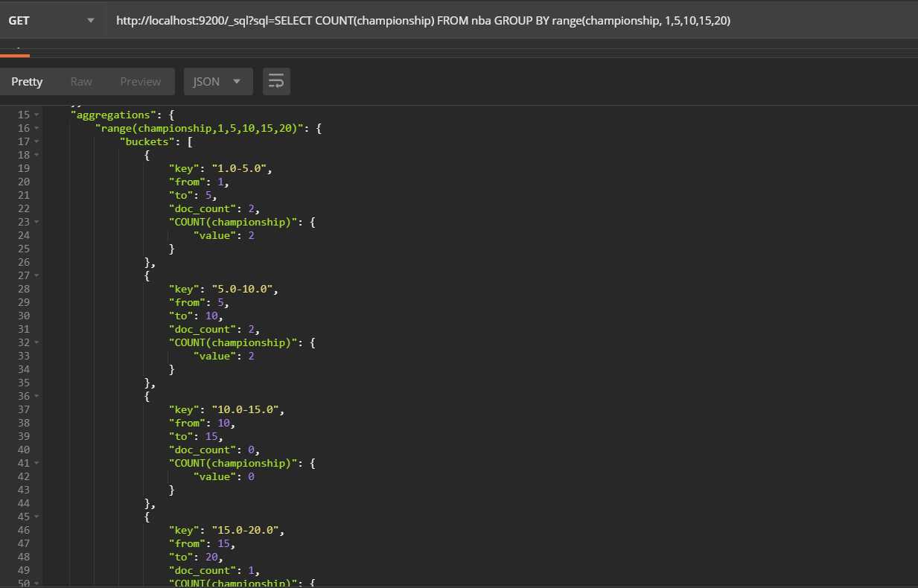Viewport: 918px width, 588px height.
Task: Collapse the second bucket at line 27
Action: coord(36,275)
